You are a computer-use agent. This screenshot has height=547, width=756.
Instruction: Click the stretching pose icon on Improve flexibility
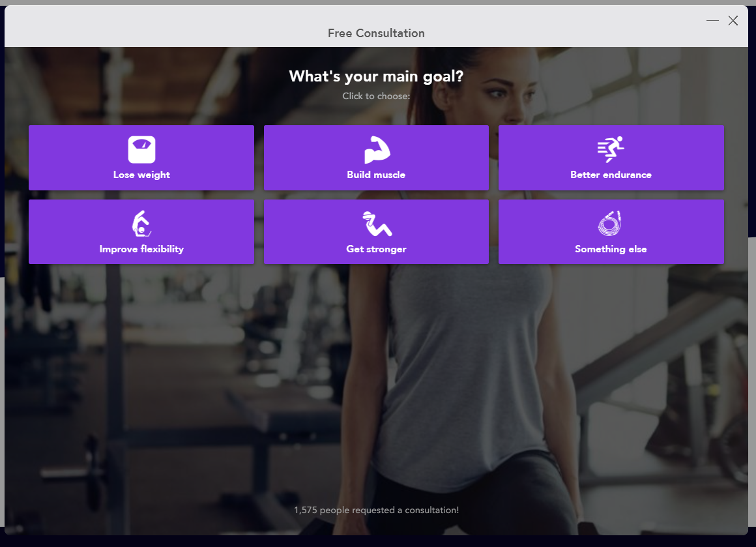141,223
